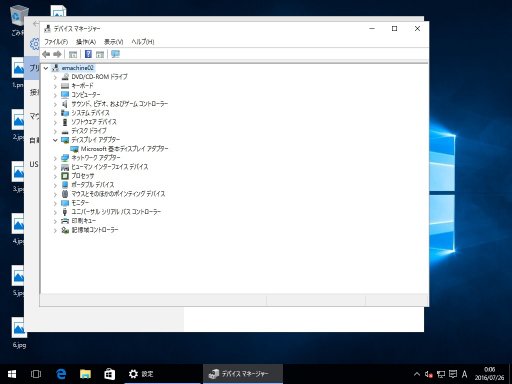Open File Explorer from the taskbar

point(85,374)
